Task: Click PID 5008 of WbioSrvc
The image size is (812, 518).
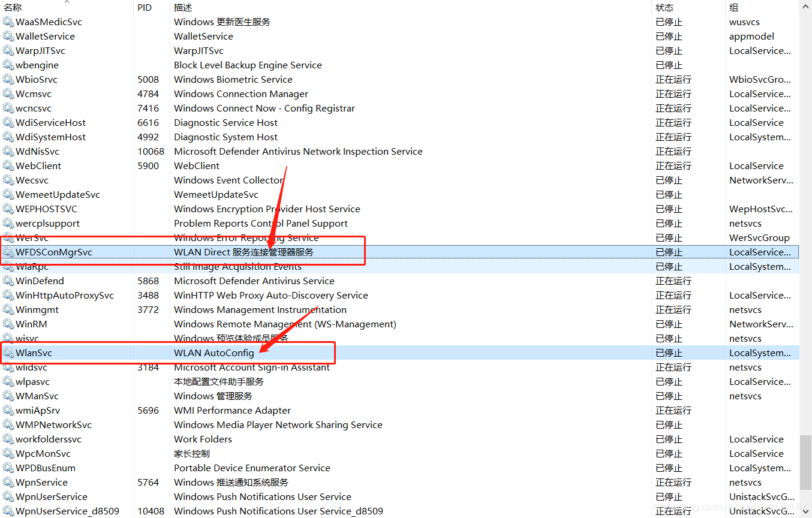Action: [148, 79]
